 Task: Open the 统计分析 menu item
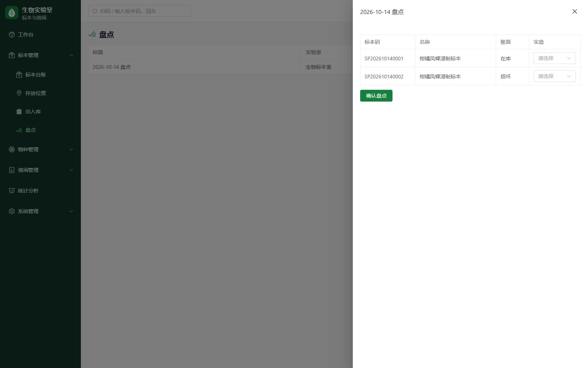pyautogui.click(x=40, y=191)
